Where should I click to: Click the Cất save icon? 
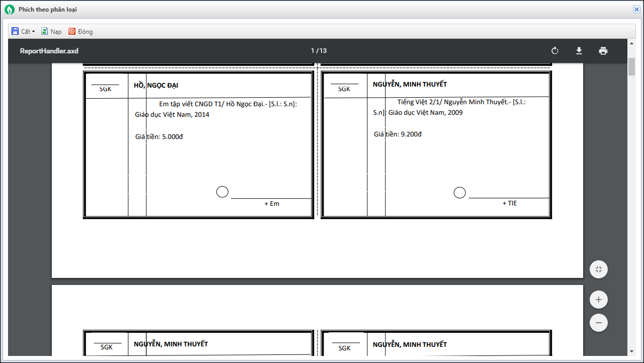(x=15, y=31)
